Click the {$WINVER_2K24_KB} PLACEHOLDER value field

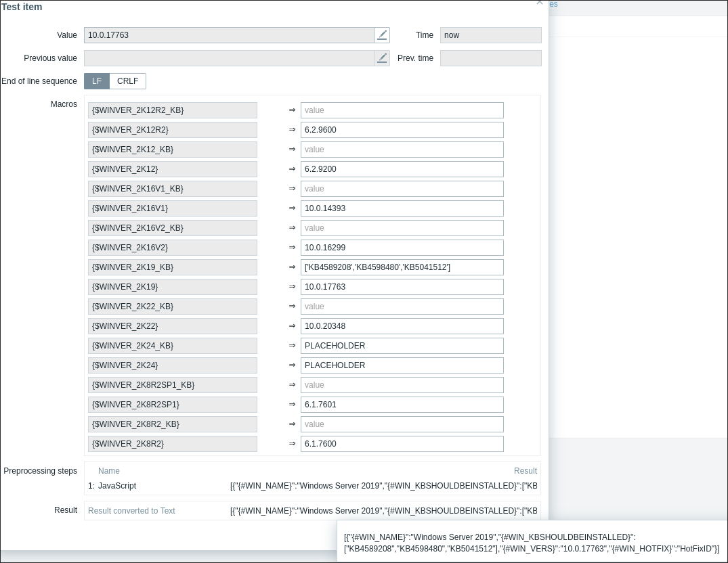click(x=402, y=346)
